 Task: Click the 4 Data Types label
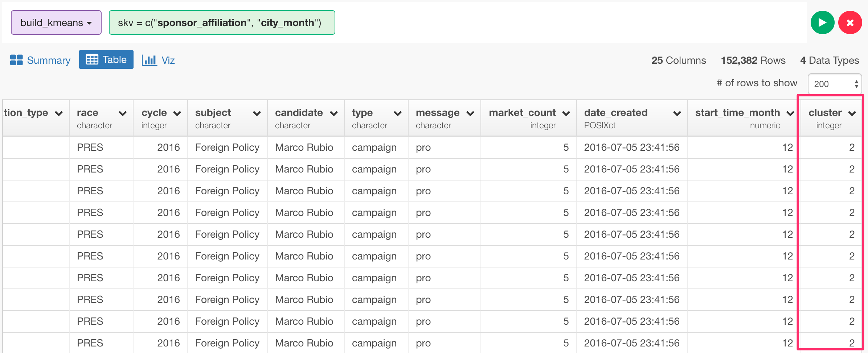(830, 60)
